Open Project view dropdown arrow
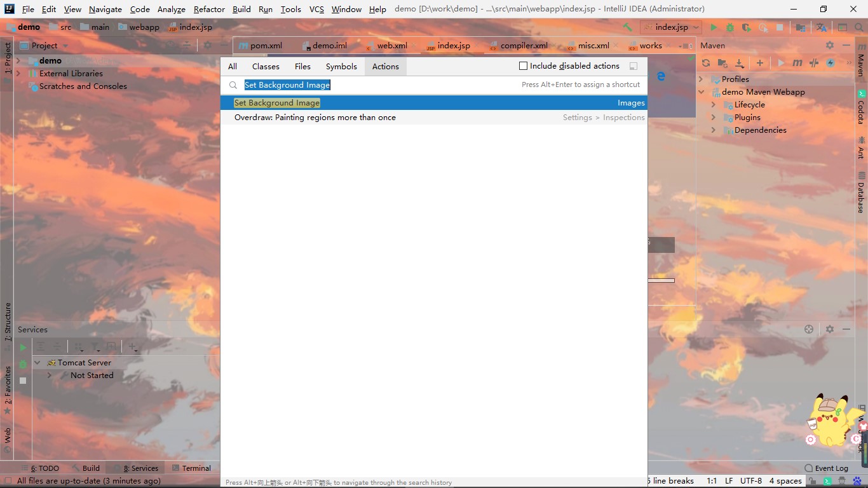The height and width of the screenshot is (488, 868). click(x=65, y=46)
